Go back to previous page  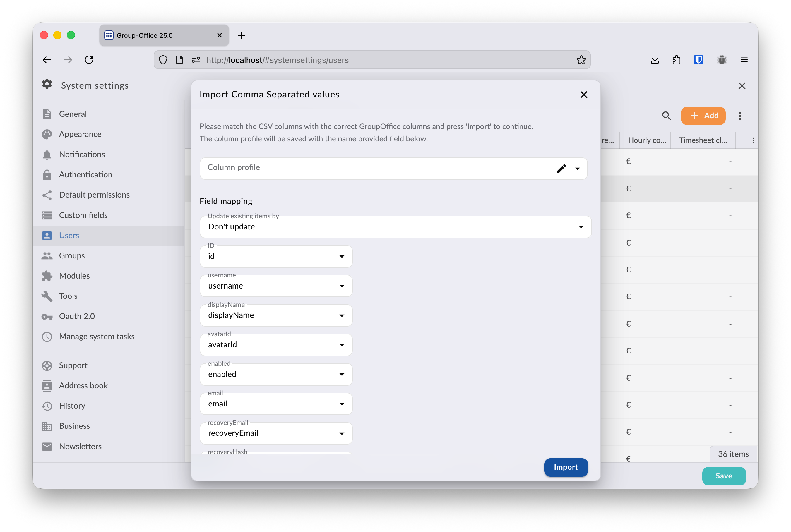pyautogui.click(x=47, y=60)
